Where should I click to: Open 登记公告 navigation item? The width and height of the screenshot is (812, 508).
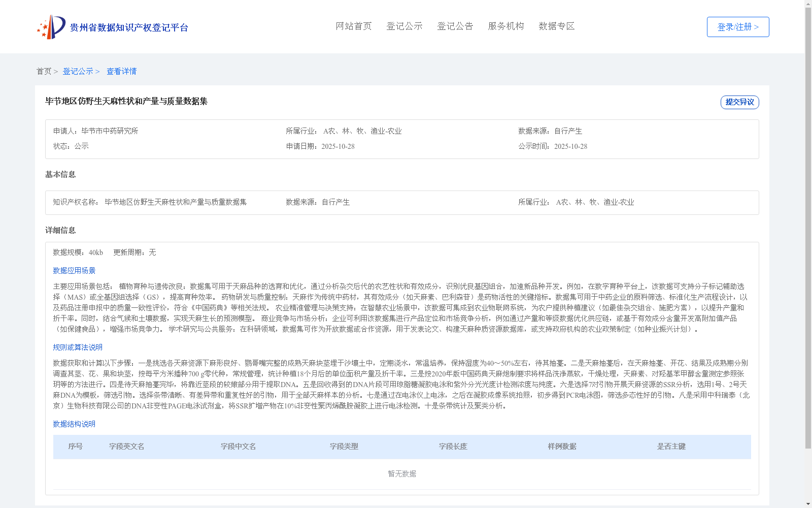click(x=455, y=26)
